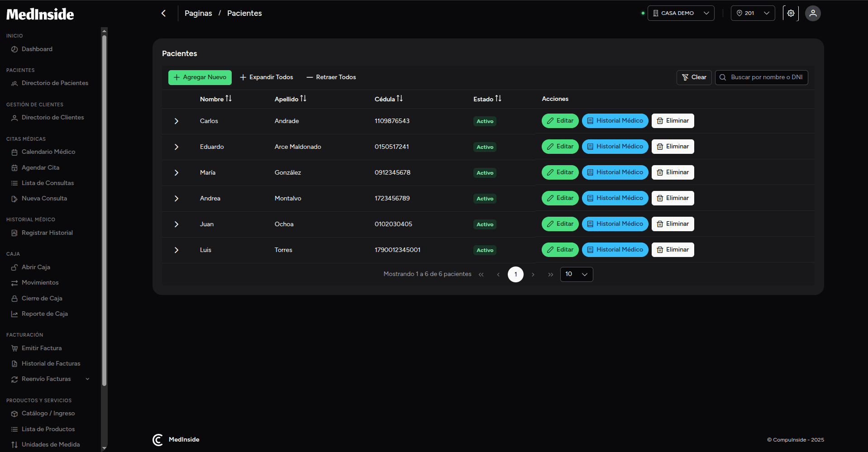Sort by Estado column arrows
The width and height of the screenshot is (868, 452).
click(498, 99)
